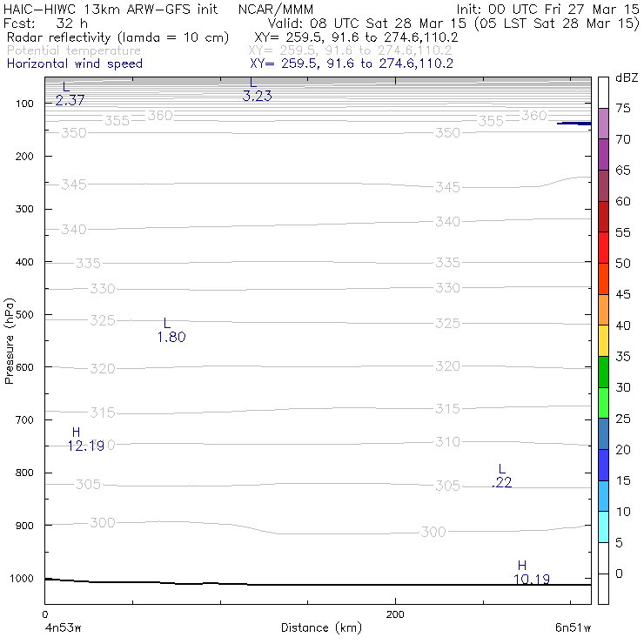Screen dimensions: 644x644
Task: Click the black terrain line at plot bottom
Action: pyautogui.click(x=318, y=583)
